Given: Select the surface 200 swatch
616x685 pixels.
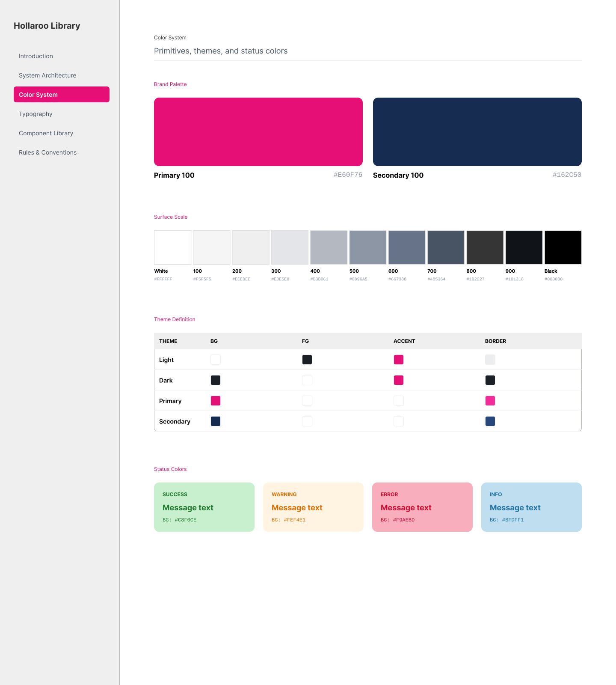Looking at the screenshot, I should coord(251,247).
